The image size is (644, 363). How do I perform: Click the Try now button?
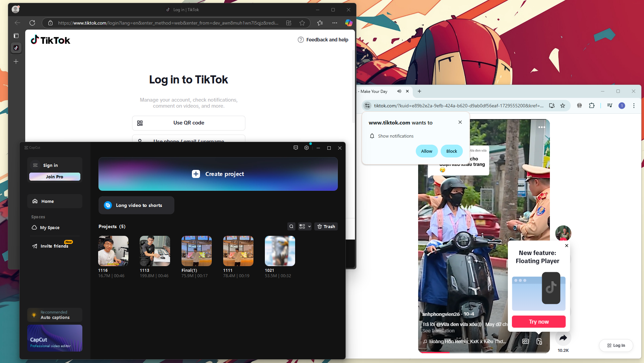(x=538, y=322)
